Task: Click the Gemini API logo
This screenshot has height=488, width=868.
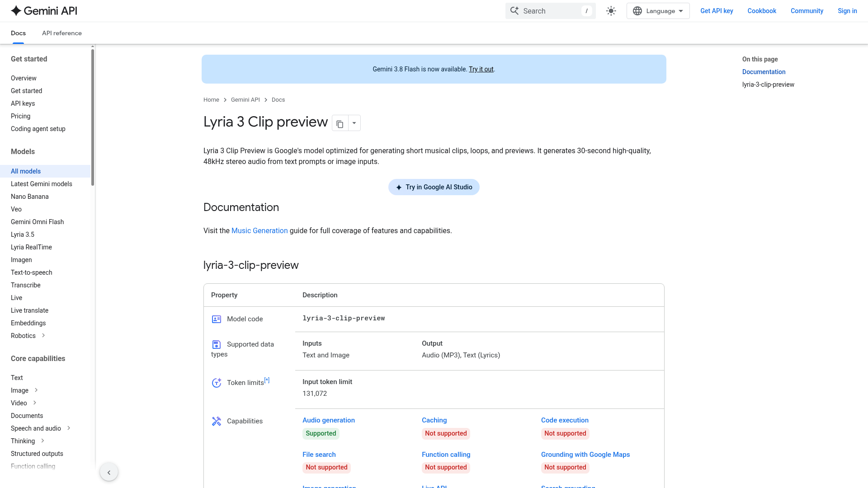Action: [x=44, y=11]
